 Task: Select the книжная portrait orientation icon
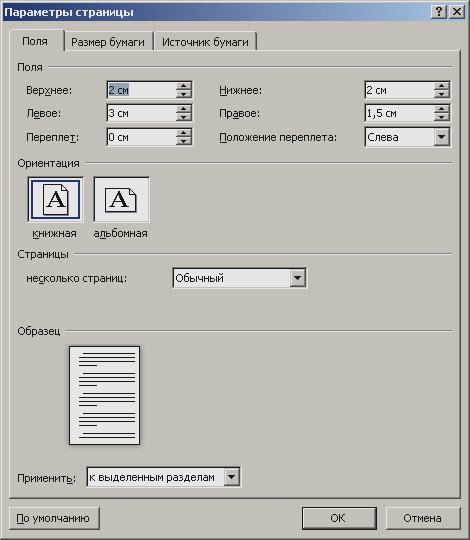55,200
